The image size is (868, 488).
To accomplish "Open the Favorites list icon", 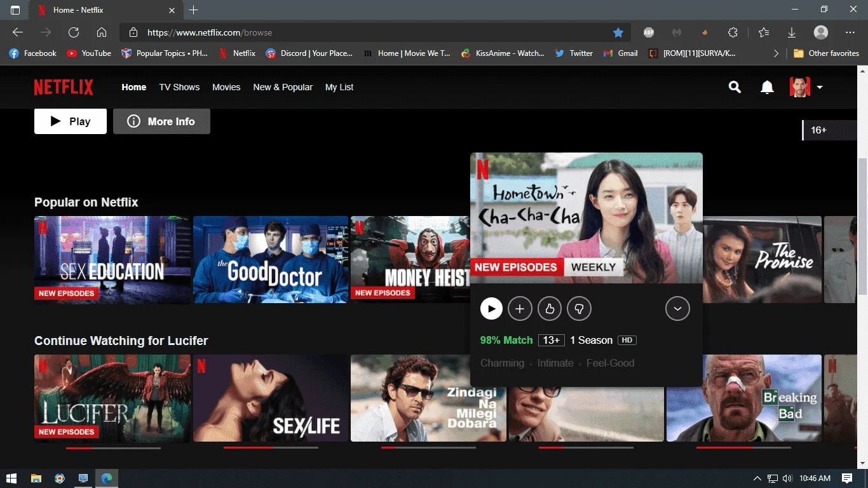I will (x=764, y=32).
